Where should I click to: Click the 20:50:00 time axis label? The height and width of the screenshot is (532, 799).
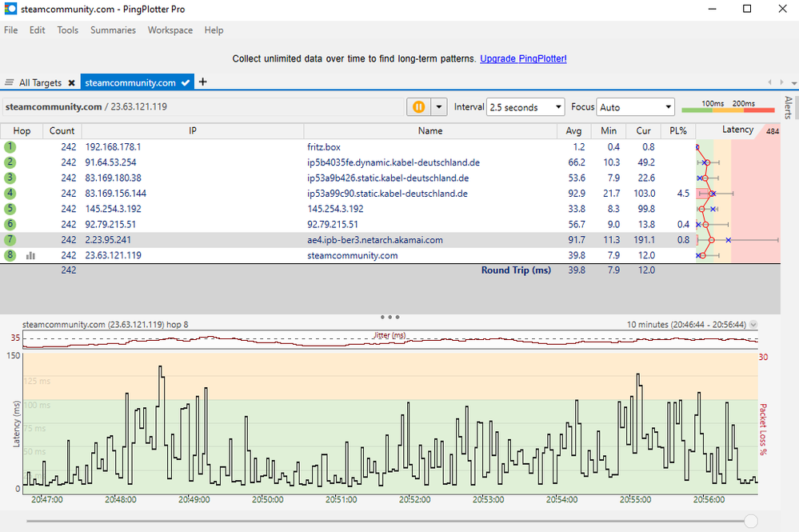pos(267,499)
